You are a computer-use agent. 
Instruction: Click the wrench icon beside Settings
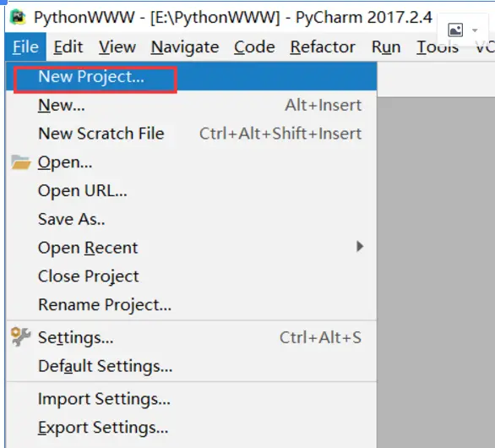coord(20,336)
